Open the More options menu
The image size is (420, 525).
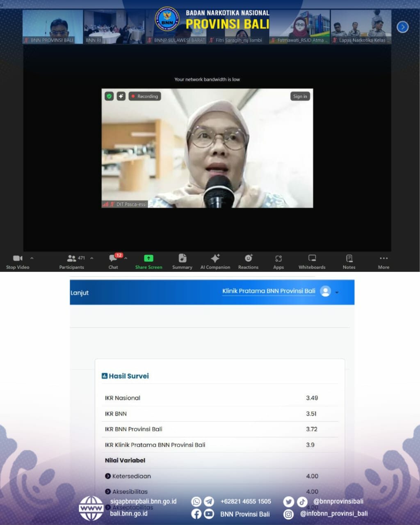point(383,262)
